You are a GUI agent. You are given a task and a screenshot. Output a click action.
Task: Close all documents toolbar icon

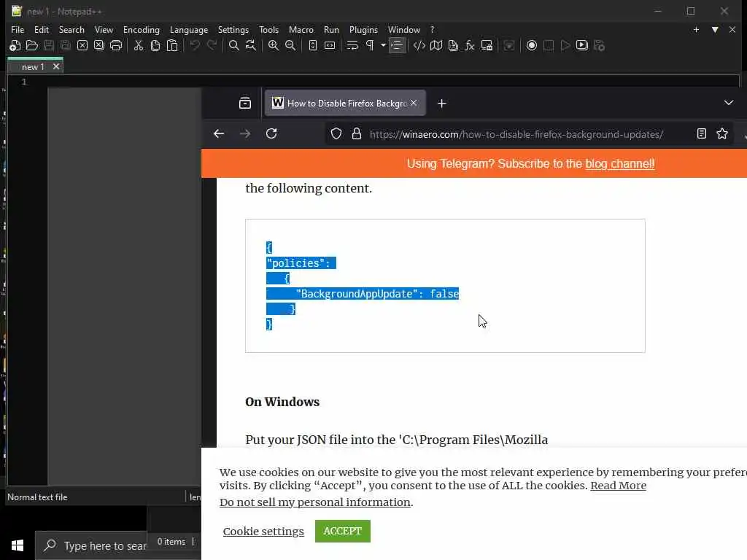[x=99, y=46]
